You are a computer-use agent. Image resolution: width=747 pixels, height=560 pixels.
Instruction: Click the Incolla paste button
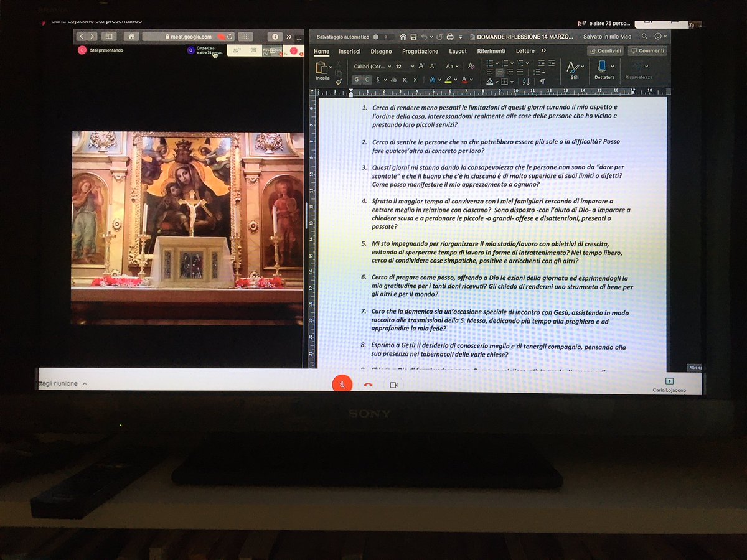pos(322,71)
